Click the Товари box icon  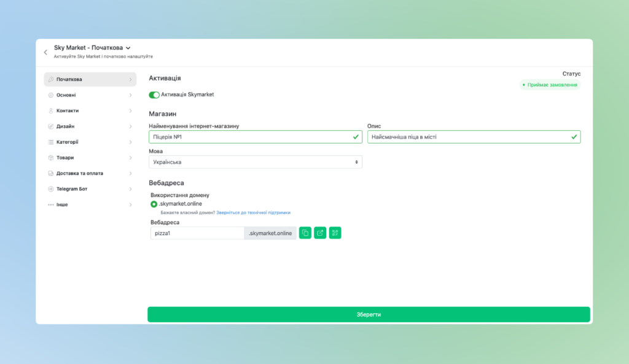(x=51, y=158)
